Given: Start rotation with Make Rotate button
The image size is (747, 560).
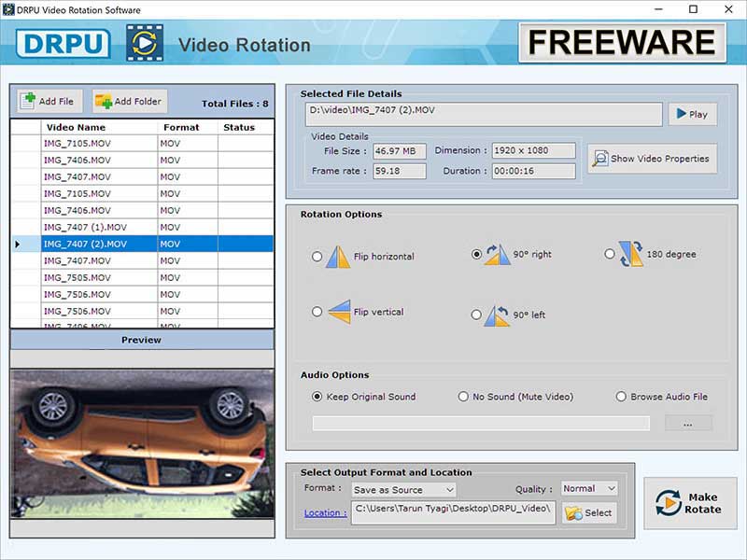Looking at the screenshot, I should pos(690,503).
